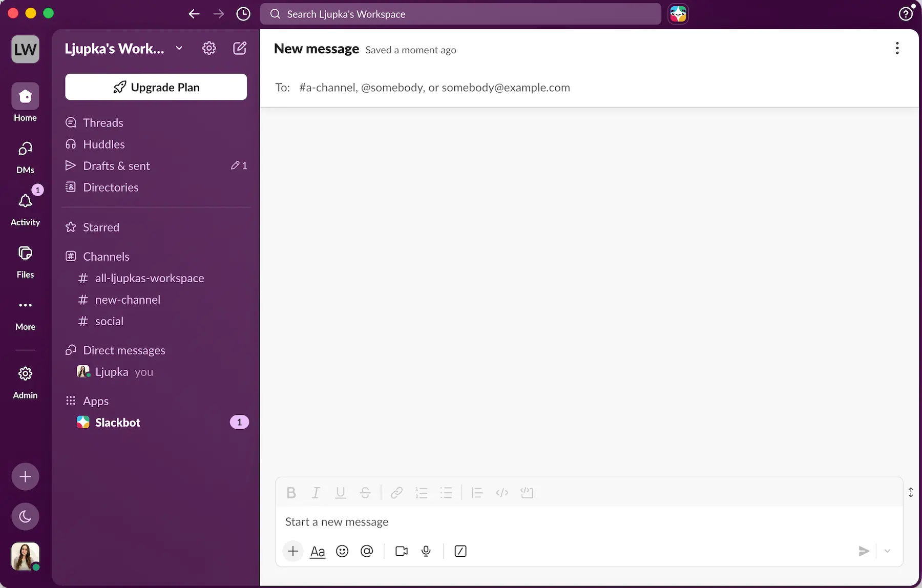
Task: Open Drafts & sent
Action: click(x=156, y=165)
